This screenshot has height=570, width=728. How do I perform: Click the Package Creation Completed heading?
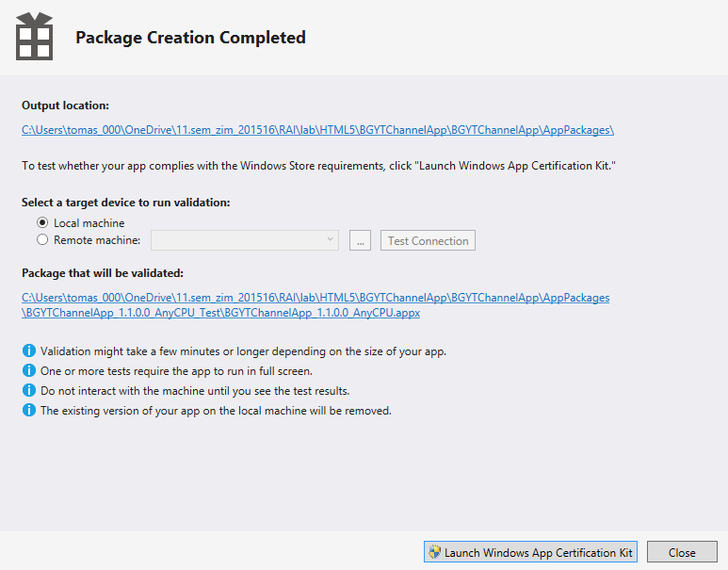[190, 37]
